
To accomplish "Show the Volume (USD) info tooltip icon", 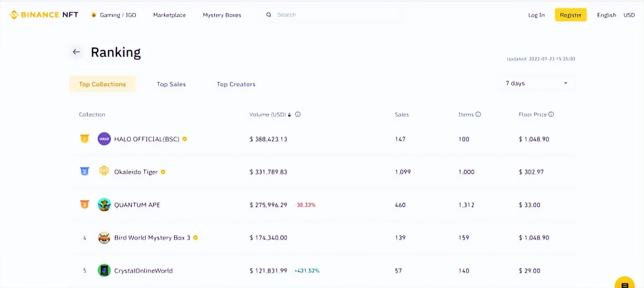I will (298, 114).
